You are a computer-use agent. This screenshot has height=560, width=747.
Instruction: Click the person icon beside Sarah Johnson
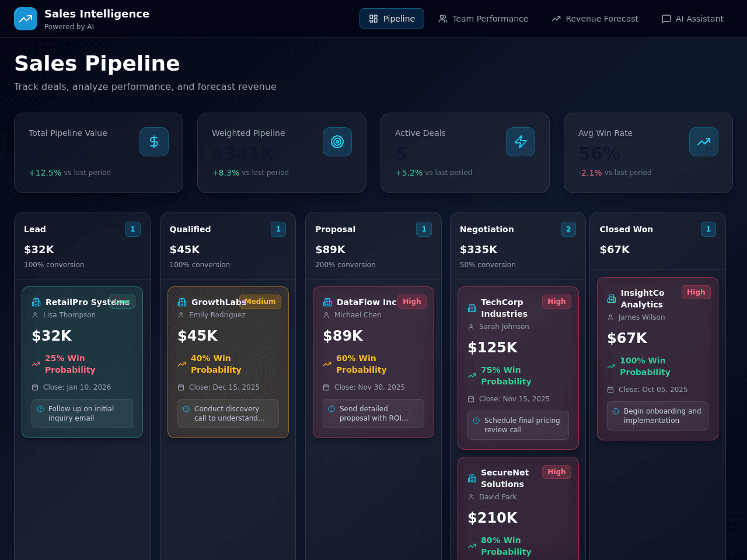(x=471, y=327)
